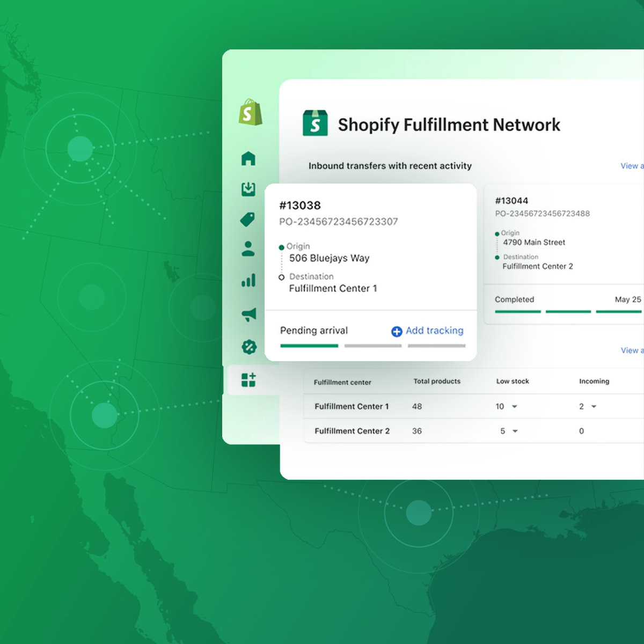
Task: Click last gray progress segment on #13038 card
Action: pos(437,346)
